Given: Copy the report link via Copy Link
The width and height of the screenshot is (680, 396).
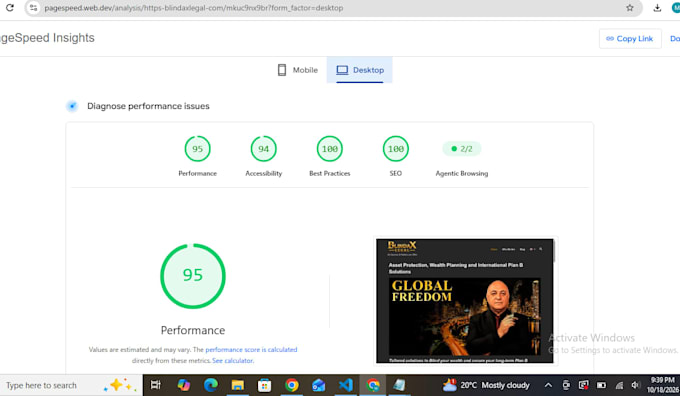Looking at the screenshot, I should pyautogui.click(x=630, y=39).
